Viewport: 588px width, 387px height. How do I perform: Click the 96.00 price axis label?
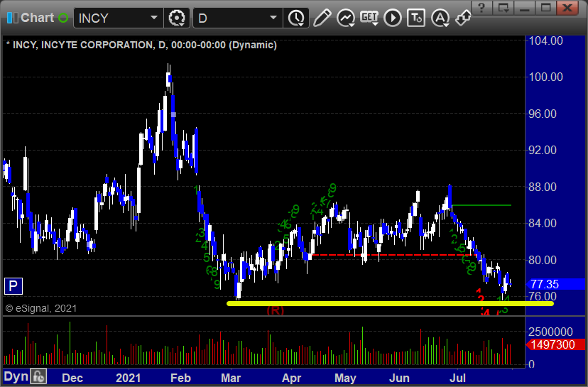point(543,114)
